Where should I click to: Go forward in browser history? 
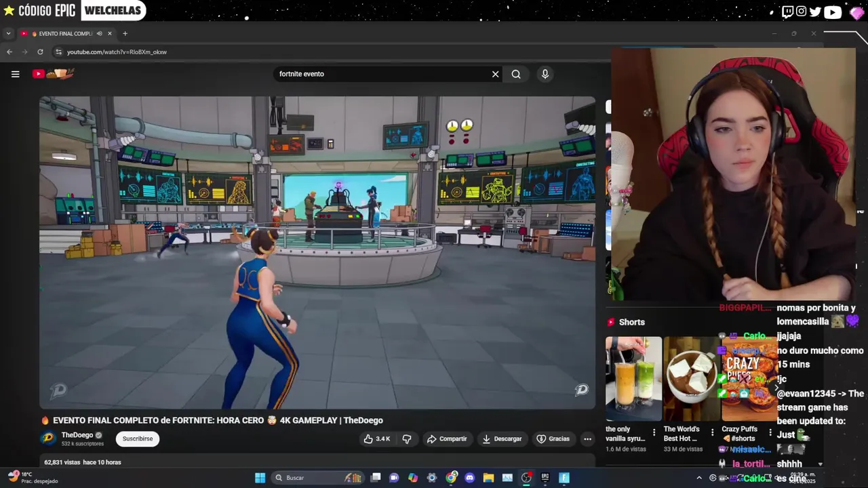25,52
